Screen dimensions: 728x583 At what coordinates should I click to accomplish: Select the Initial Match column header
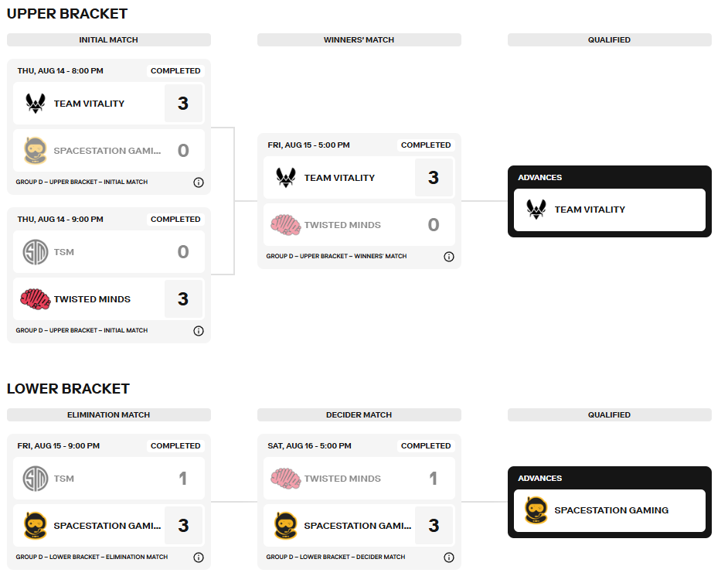click(x=109, y=40)
